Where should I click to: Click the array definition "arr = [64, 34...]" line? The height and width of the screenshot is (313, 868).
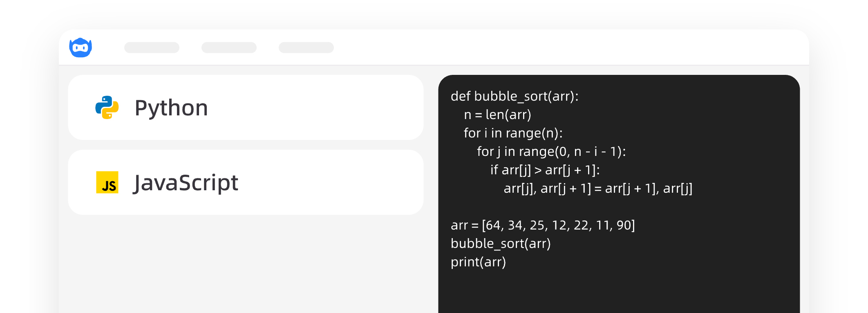543,225
